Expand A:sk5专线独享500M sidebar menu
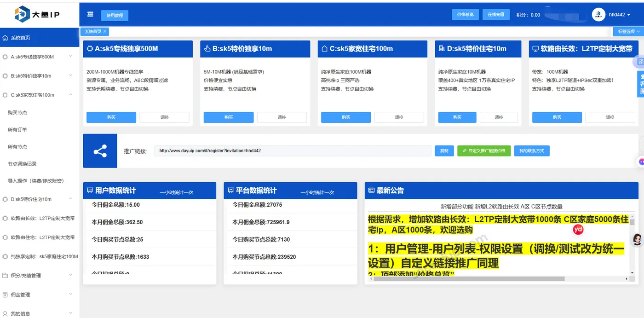 click(70, 57)
